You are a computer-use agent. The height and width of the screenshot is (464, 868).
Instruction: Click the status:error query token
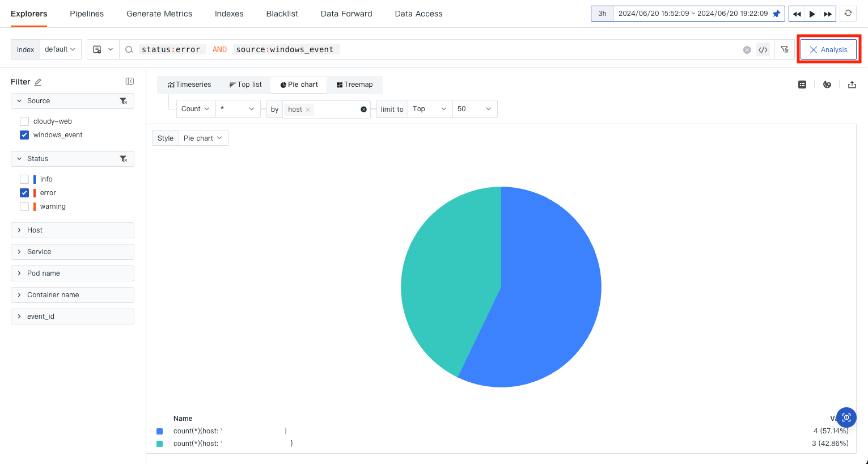171,50
